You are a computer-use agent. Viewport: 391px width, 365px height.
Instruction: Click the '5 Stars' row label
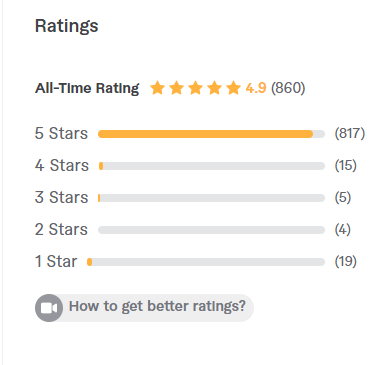pyautogui.click(x=61, y=133)
